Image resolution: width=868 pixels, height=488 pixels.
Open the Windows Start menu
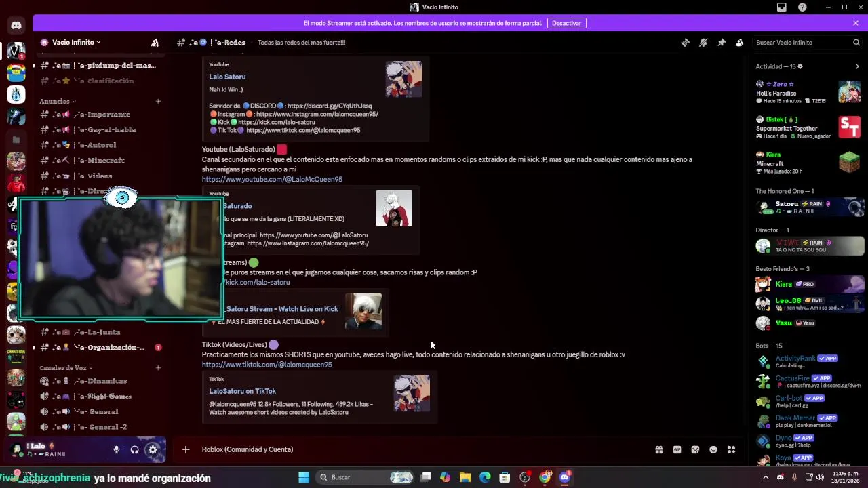coord(304,477)
